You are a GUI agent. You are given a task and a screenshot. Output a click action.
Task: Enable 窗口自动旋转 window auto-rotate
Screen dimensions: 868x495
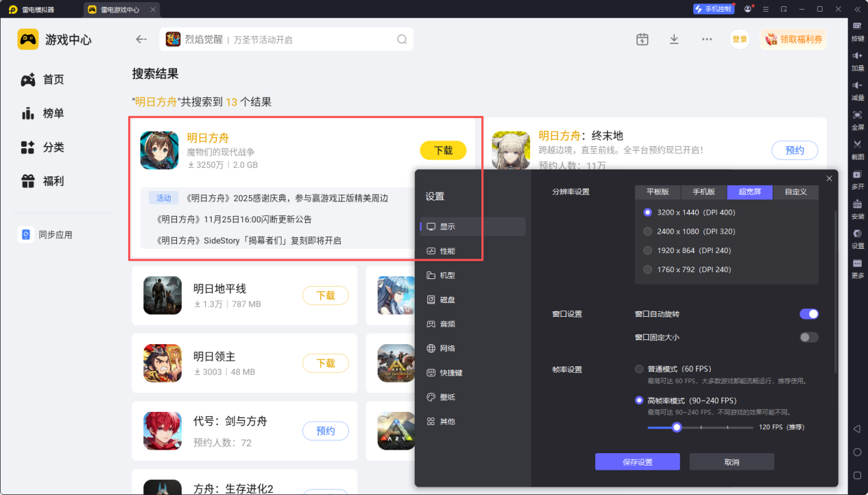click(809, 313)
